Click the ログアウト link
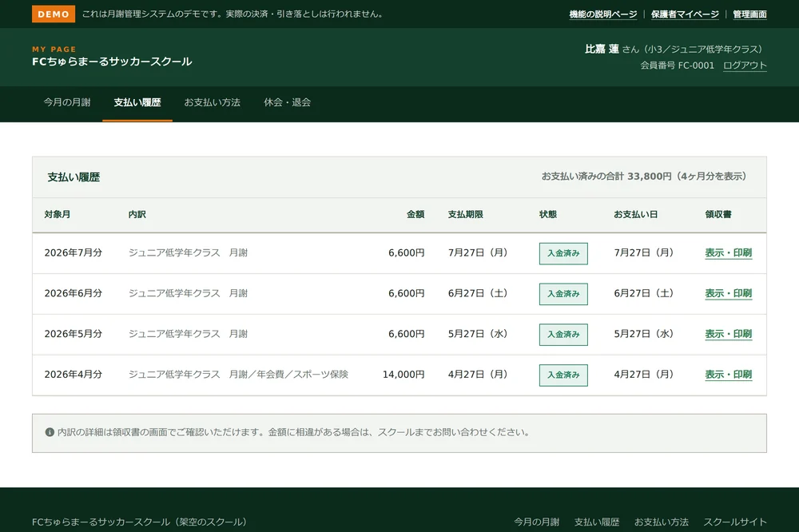The image size is (799, 532). (745, 66)
